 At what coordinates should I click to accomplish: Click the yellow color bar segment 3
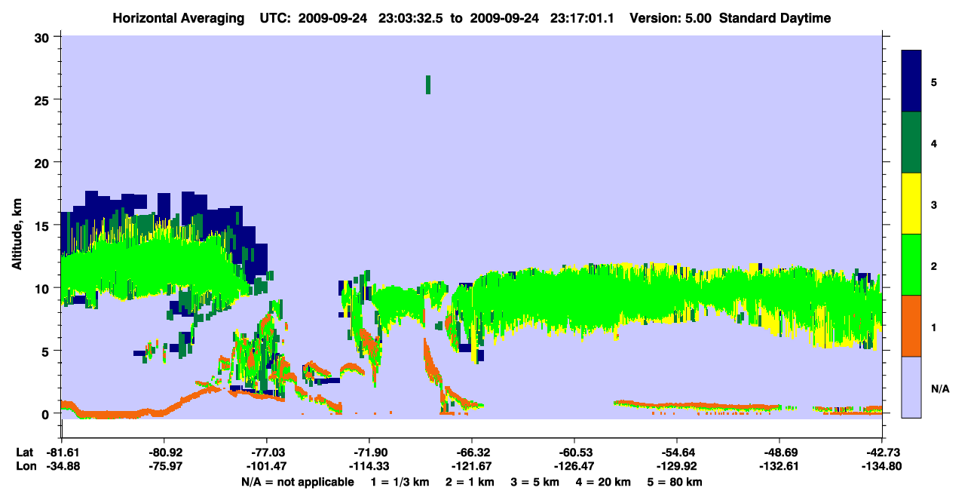pyautogui.click(x=911, y=204)
